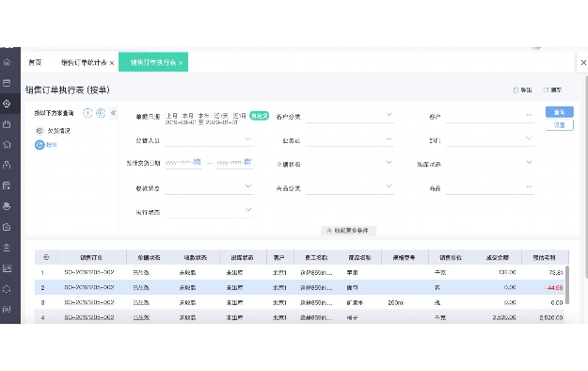Viewport: 588px width, 371px height.
Task: Click the 刷新 refresh icon
Action: tap(546, 90)
